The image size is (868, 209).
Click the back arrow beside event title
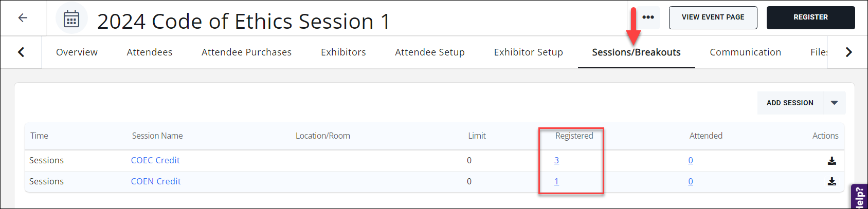tap(23, 18)
